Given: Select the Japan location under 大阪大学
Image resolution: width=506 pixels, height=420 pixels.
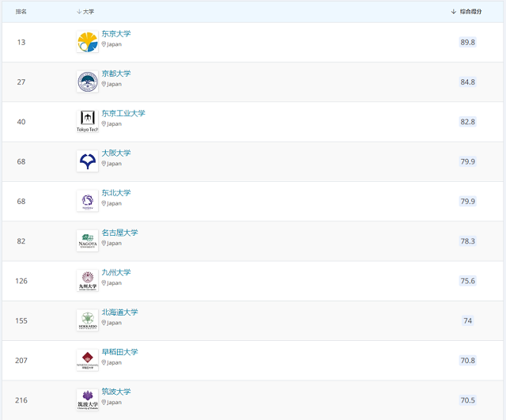Looking at the screenshot, I should [x=111, y=164].
